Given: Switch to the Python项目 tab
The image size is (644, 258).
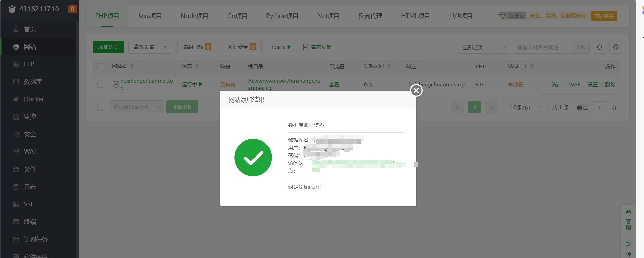Looking at the screenshot, I should 282,16.
